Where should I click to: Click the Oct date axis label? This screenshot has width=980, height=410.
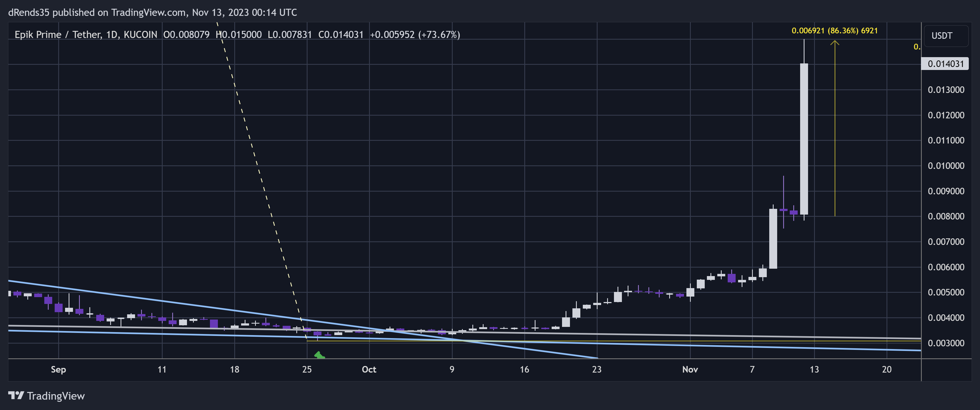click(x=369, y=370)
